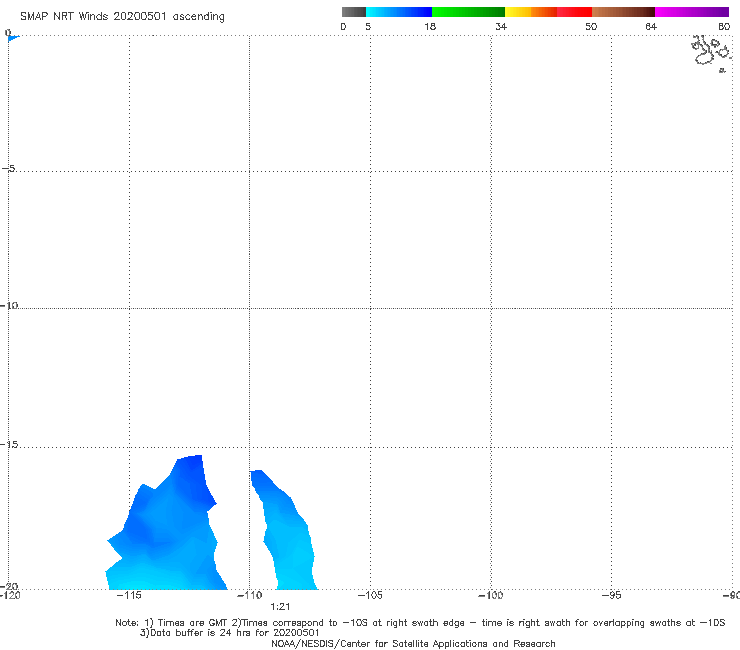The width and height of the screenshot is (740, 650).
Task: Click the magenta segment of the color bar
Action: click(692, 12)
